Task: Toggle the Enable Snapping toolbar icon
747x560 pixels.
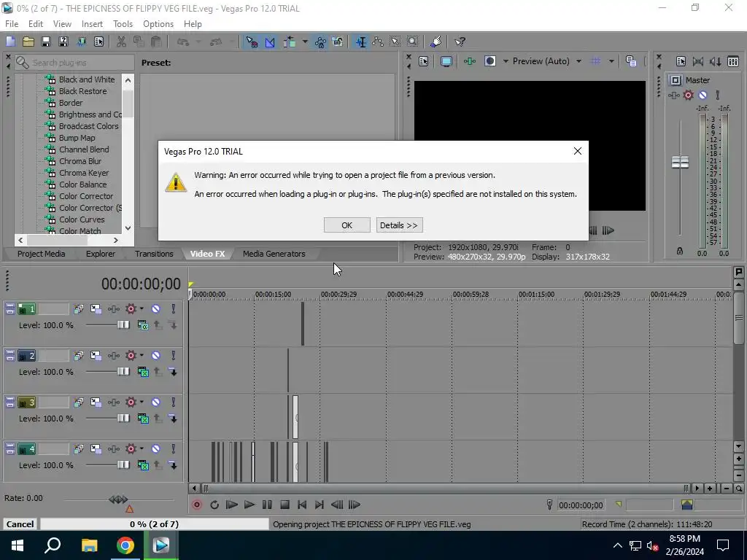Action: tap(252, 42)
